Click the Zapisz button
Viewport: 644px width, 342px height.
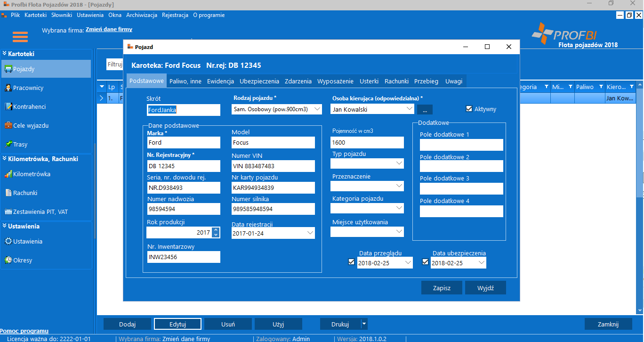(x=442, y=288)
